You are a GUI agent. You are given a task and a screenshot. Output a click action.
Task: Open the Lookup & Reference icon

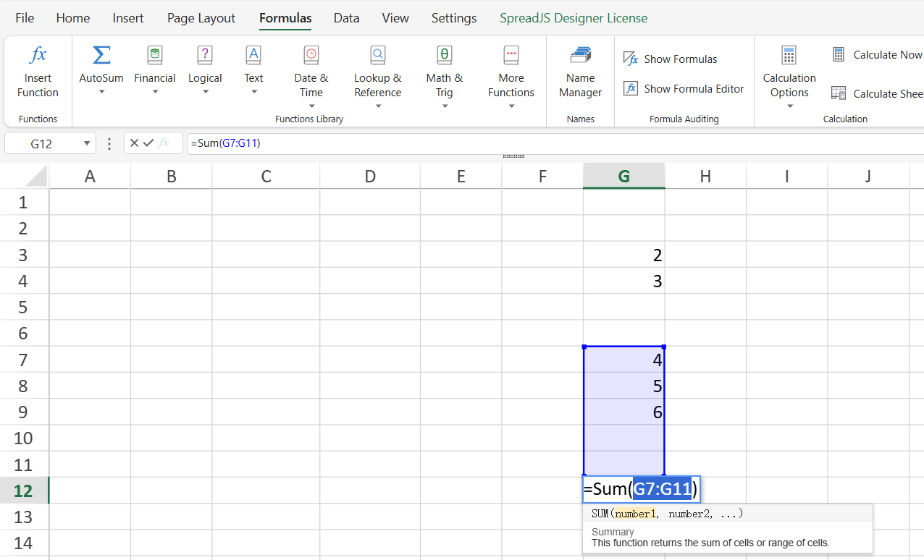point(378,55)
